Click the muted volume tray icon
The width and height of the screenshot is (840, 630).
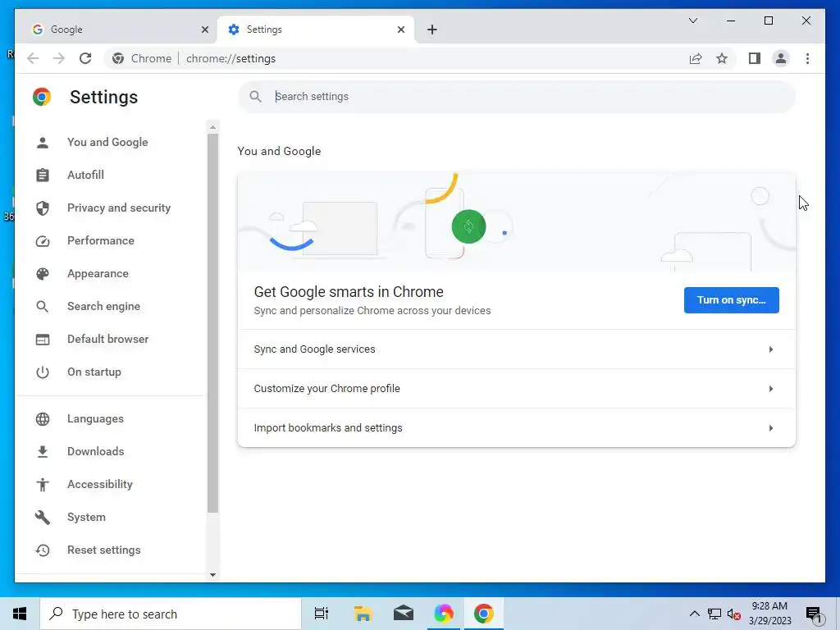point(734,614)
